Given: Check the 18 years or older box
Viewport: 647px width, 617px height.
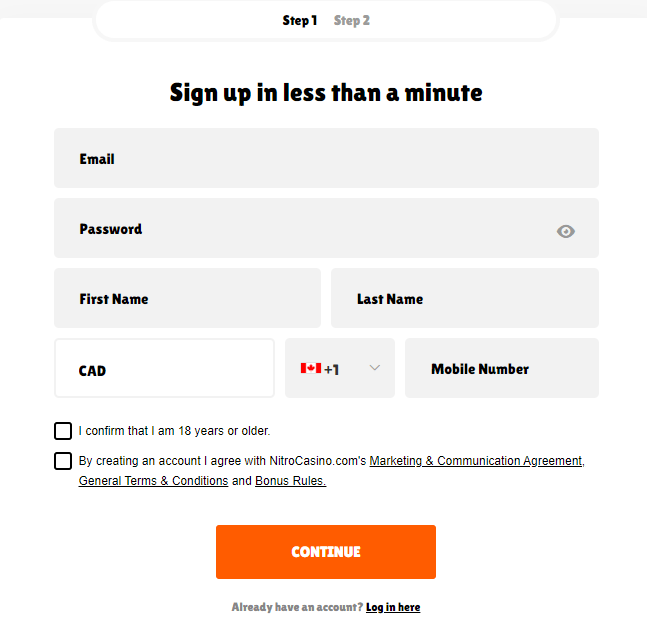Looking at the screenshot, I should coord(63,431).
